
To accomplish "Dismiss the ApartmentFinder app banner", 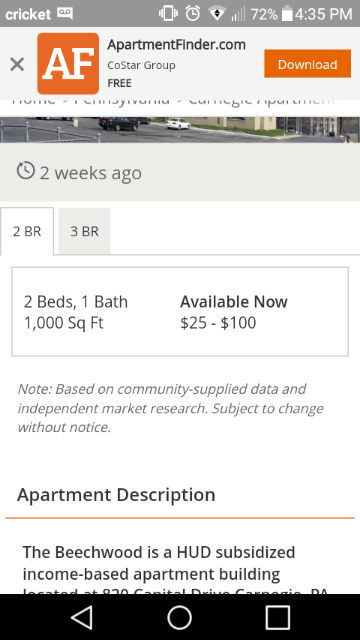I will pyautogui.click(x=17, y=64).
